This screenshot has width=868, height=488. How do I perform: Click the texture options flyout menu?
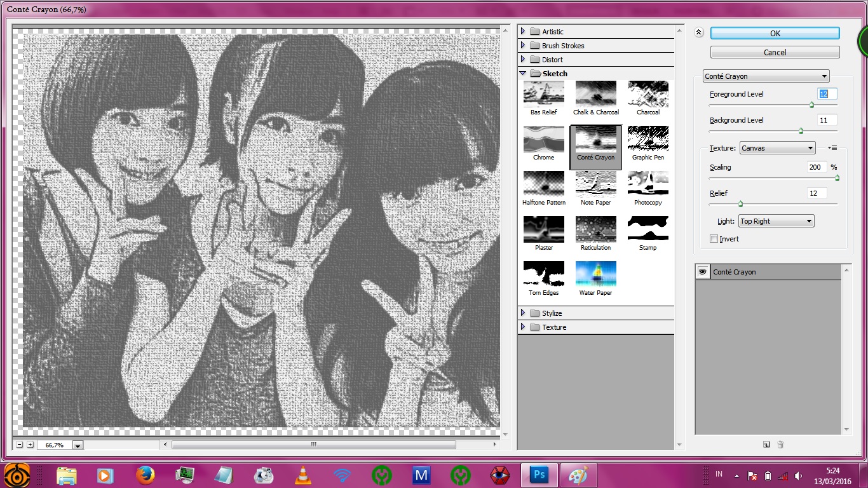point(831,147)
